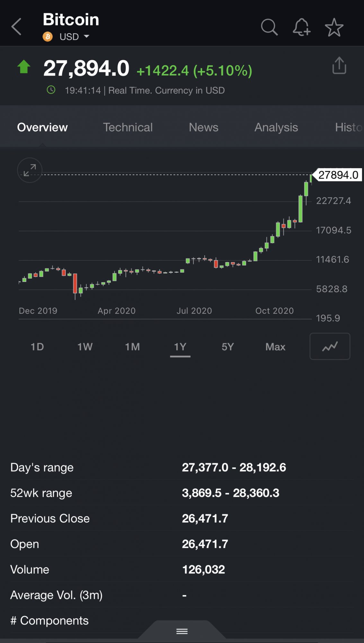Open the News tab

coord(203,127)
